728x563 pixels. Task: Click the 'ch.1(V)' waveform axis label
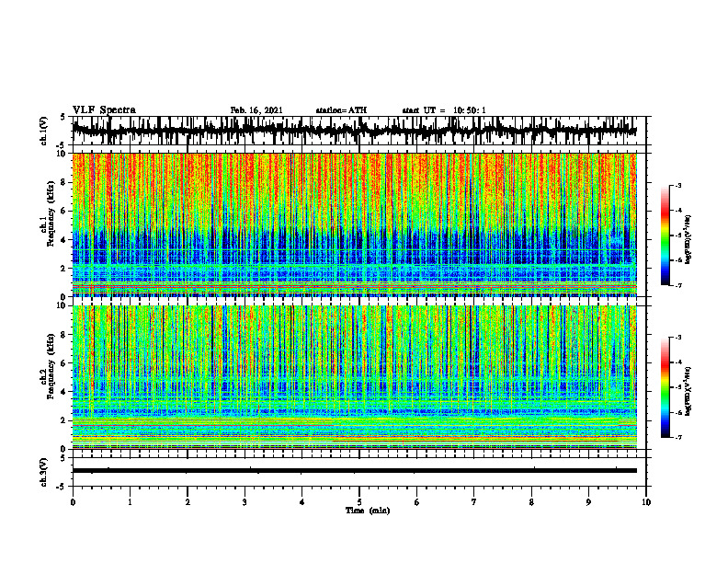[43, 131]
